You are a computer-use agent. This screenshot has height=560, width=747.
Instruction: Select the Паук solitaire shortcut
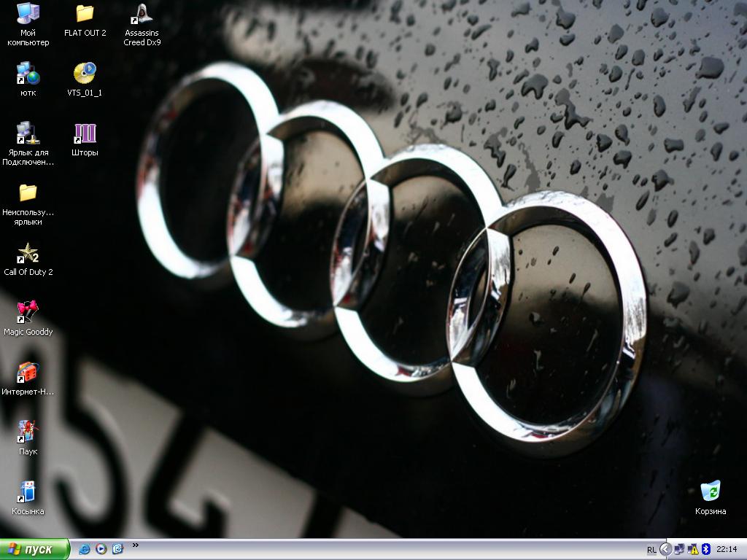click(28, 432)
